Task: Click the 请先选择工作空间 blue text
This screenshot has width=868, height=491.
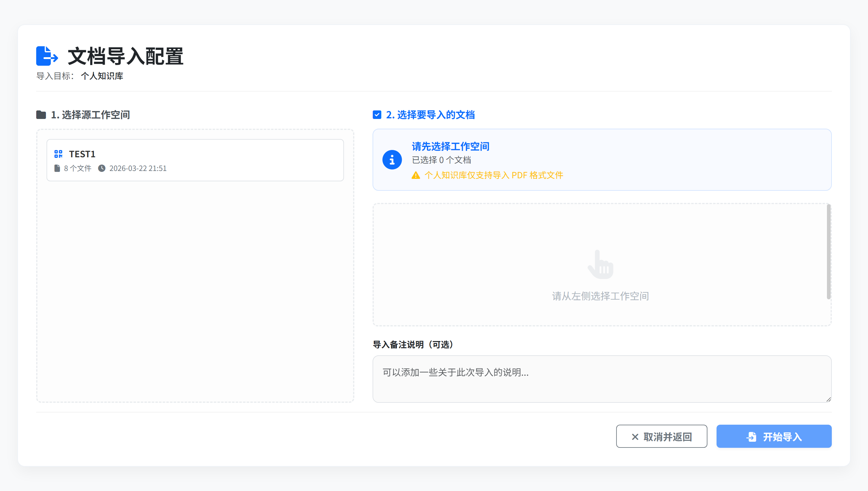Action: 450,146
